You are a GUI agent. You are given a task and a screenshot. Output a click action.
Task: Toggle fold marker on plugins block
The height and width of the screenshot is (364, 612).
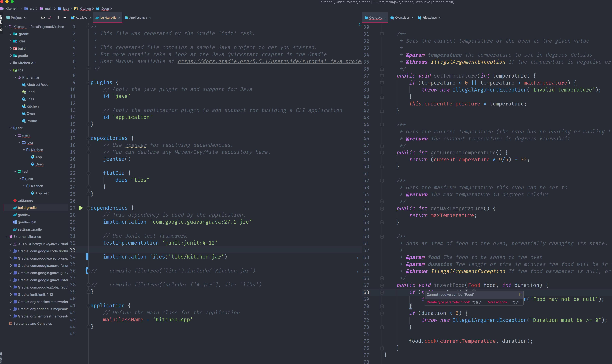88,82
